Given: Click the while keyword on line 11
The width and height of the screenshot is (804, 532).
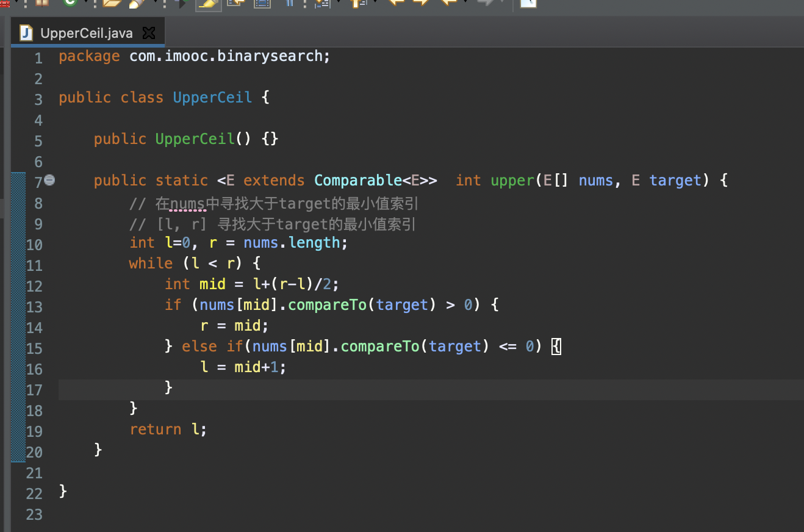Looking at the screenshot, I should tap(151, 264).
